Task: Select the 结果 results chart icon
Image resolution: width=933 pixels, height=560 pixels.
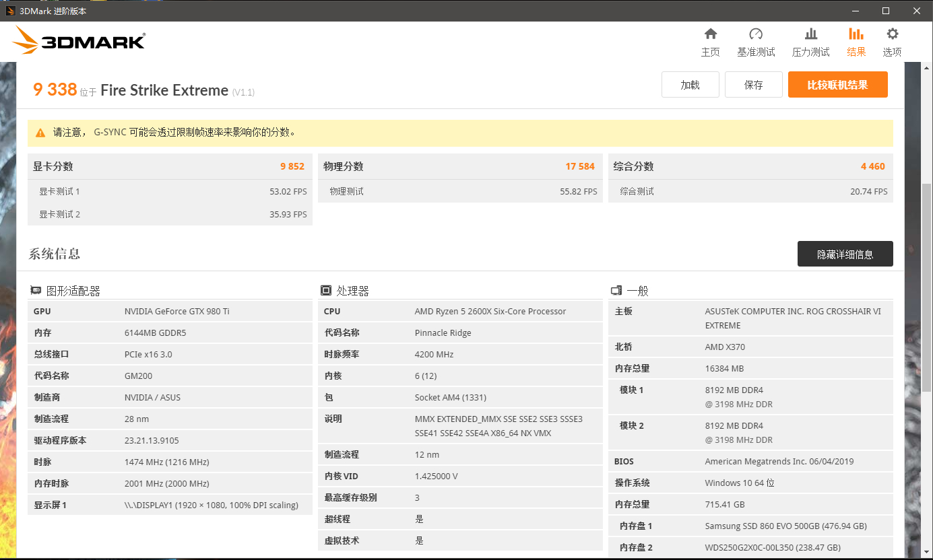Action: click(x=856, y=34)
